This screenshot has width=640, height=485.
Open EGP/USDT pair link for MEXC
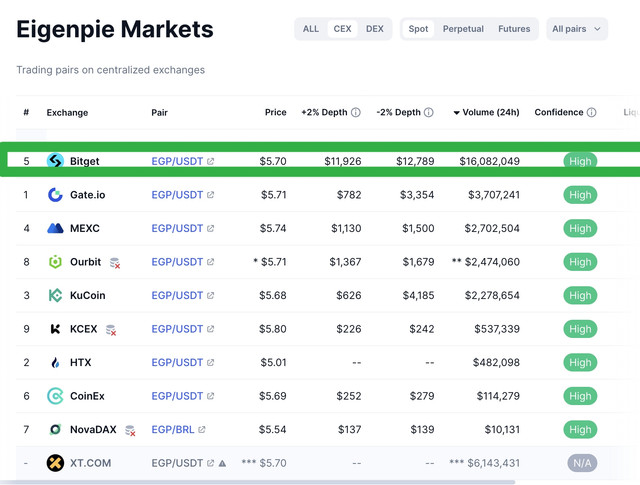tap(177, 229)
